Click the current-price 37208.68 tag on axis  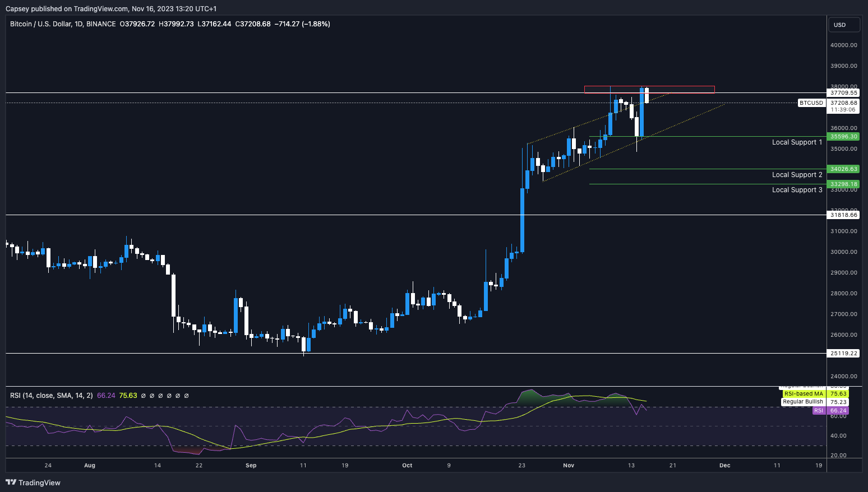click(844, 103)
